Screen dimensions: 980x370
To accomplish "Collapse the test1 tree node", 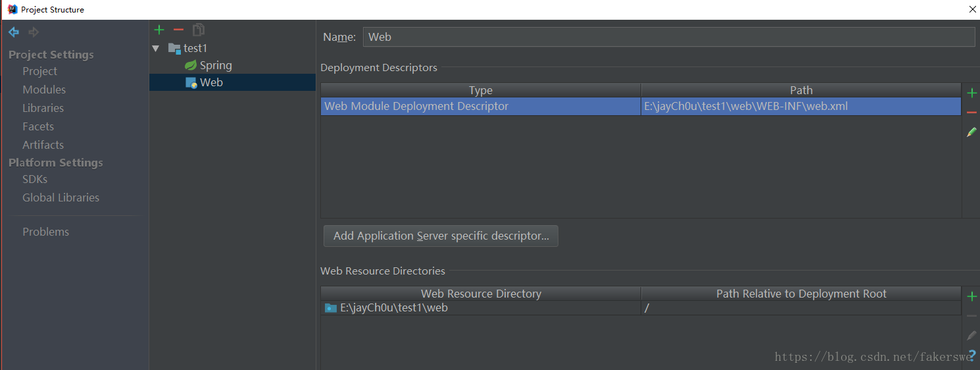I will tap(156, 48).
